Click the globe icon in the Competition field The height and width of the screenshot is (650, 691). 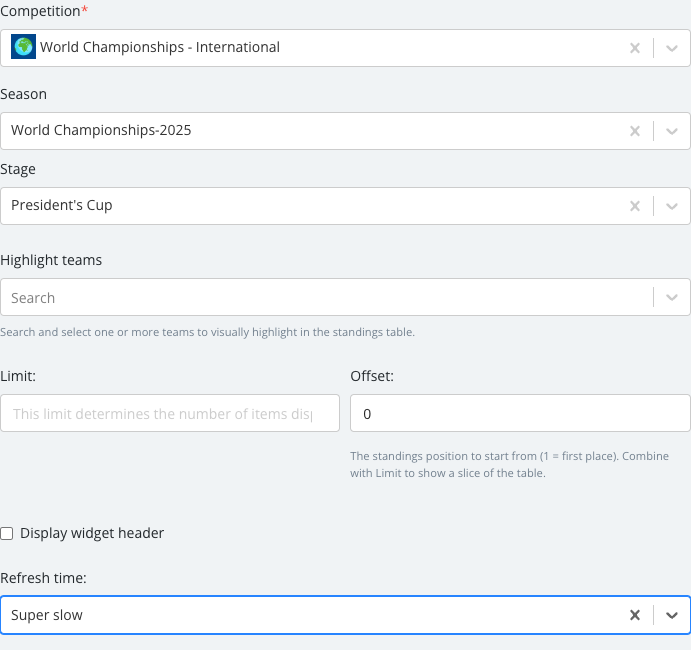[23, 47]
